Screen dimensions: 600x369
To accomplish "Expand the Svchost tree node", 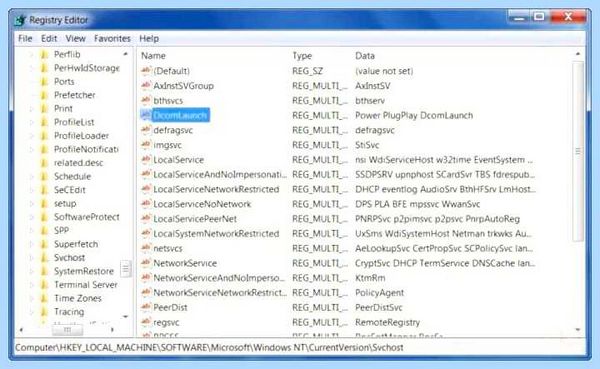I will pyautogui.click(x=31, y=258).
